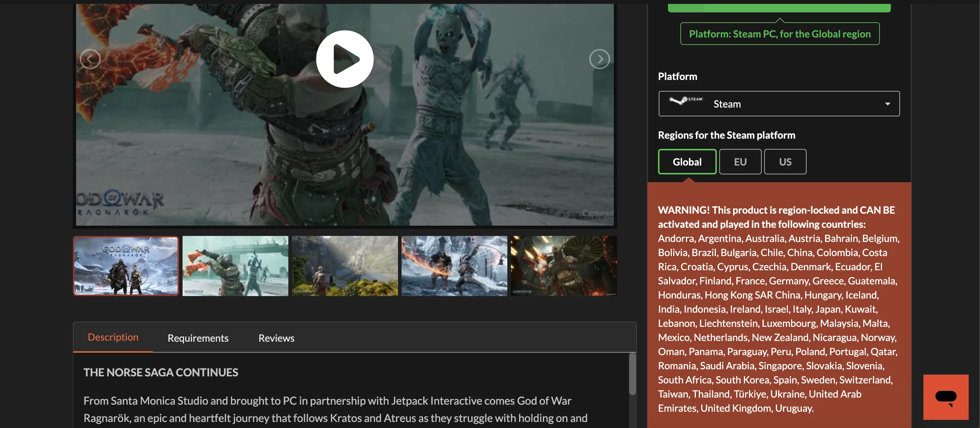Click the description panel scrollbar thumb
Image resolution: width=980 pixels, height=428 pixels.
(x=632, y=374)
